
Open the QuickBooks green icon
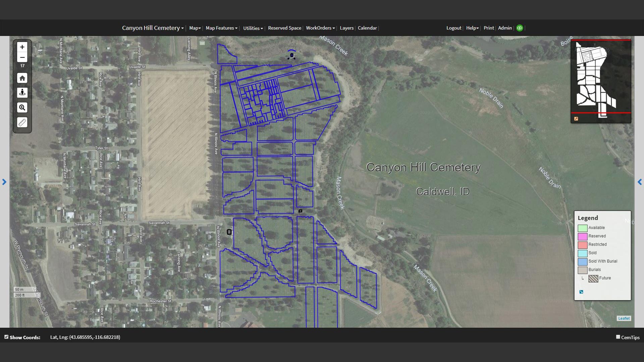[520, 28]
